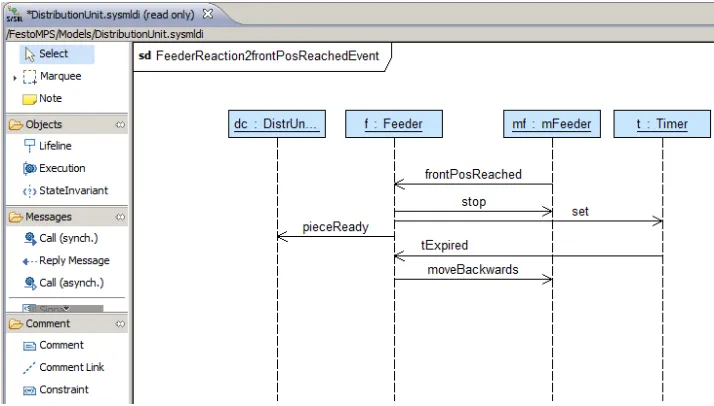Click the Reply Message dashed arrow icon

pos(30,261)
